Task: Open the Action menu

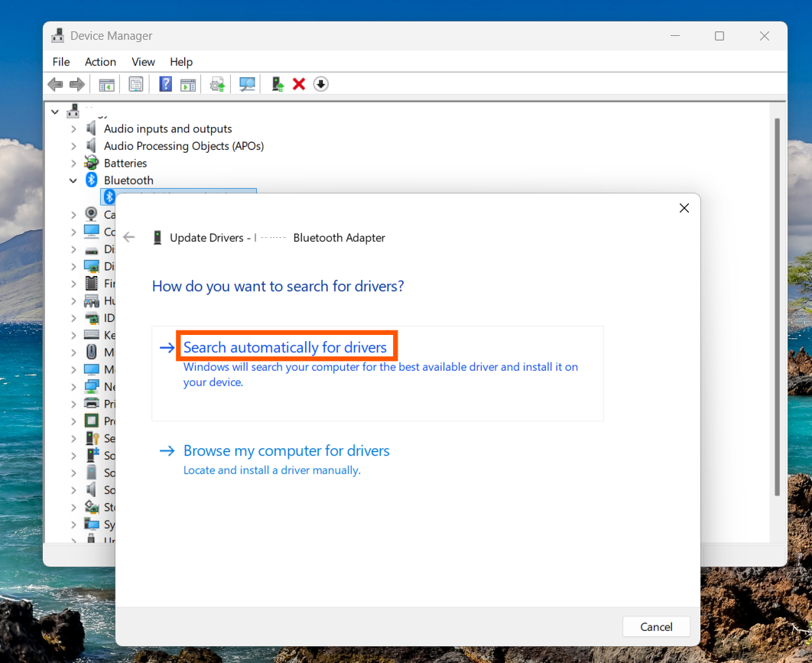Action: pos(100,62)
